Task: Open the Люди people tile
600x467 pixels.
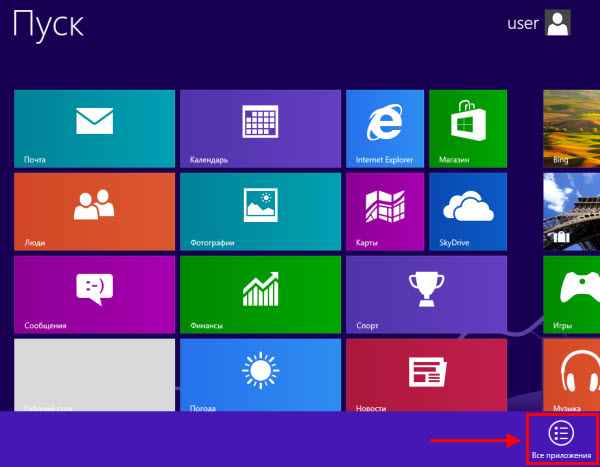Action: click(94, 210)
